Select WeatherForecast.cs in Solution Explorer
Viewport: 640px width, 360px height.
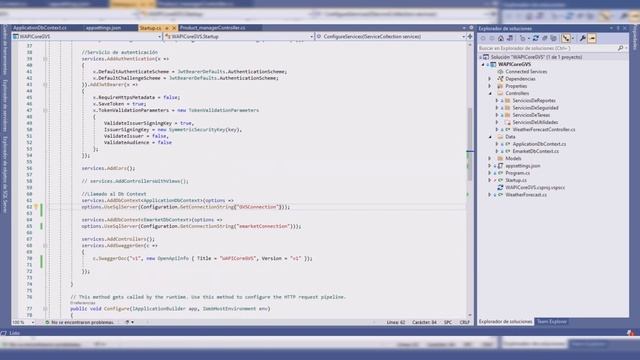[526, 195]
